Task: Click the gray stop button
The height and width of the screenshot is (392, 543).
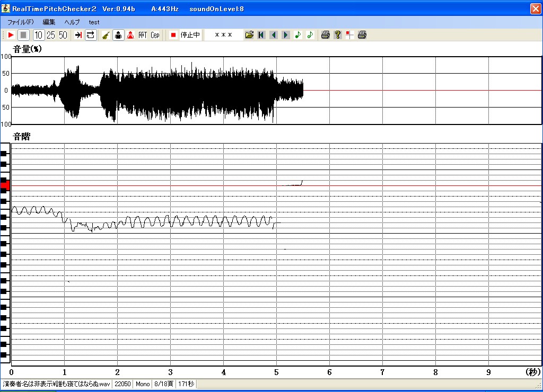Action: coord(23,35)
